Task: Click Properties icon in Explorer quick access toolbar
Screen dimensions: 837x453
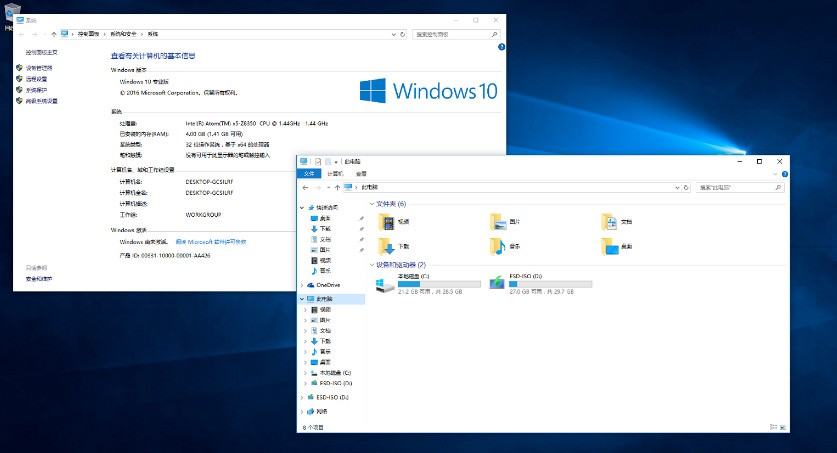Action: (x=318, y=161)
